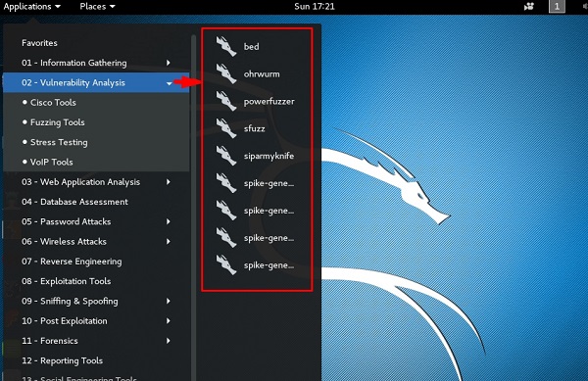Select 09 - Sniffing & Spoofing label
Screen dimensions: 588x381
click(70, 302)
